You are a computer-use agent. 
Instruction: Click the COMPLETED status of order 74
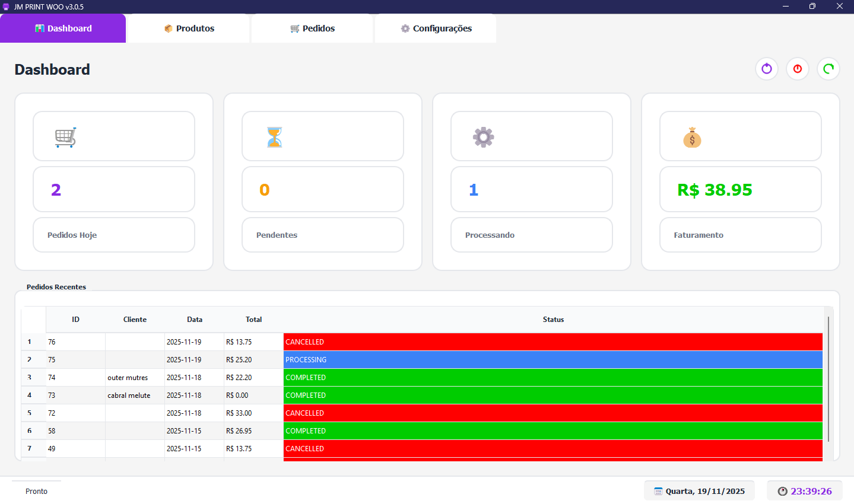click(x=553, y=378)
